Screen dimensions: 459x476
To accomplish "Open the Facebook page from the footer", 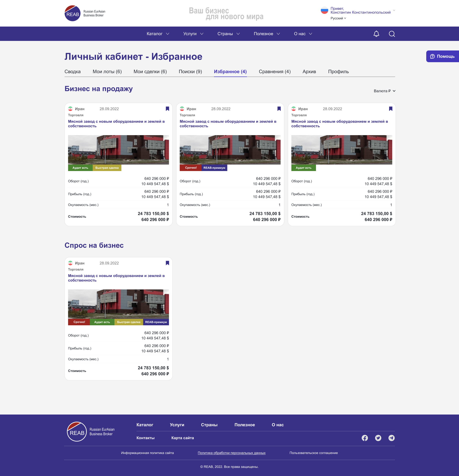I will point(365,438).
